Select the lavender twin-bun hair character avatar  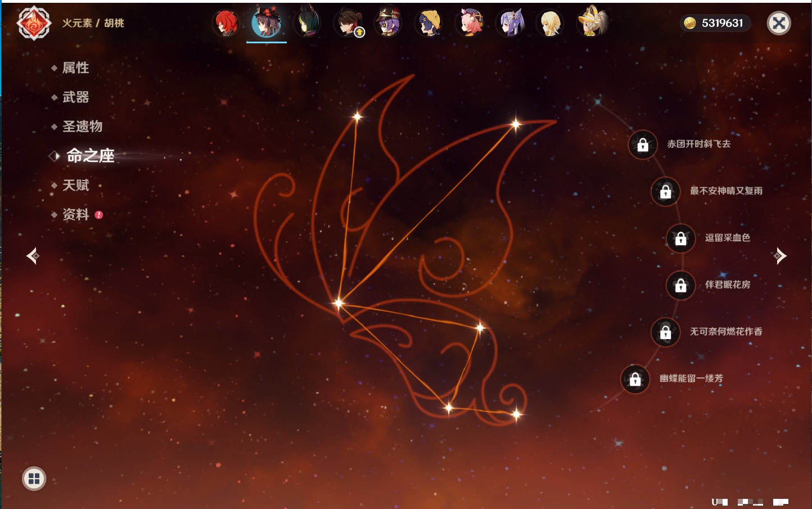pos(511,23)
